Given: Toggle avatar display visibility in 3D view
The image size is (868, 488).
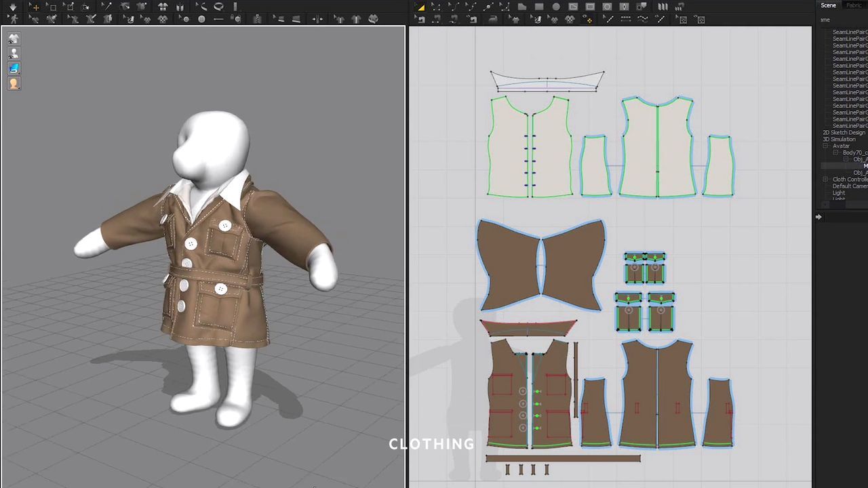Looking at the screenshot, I should [14, 54].
